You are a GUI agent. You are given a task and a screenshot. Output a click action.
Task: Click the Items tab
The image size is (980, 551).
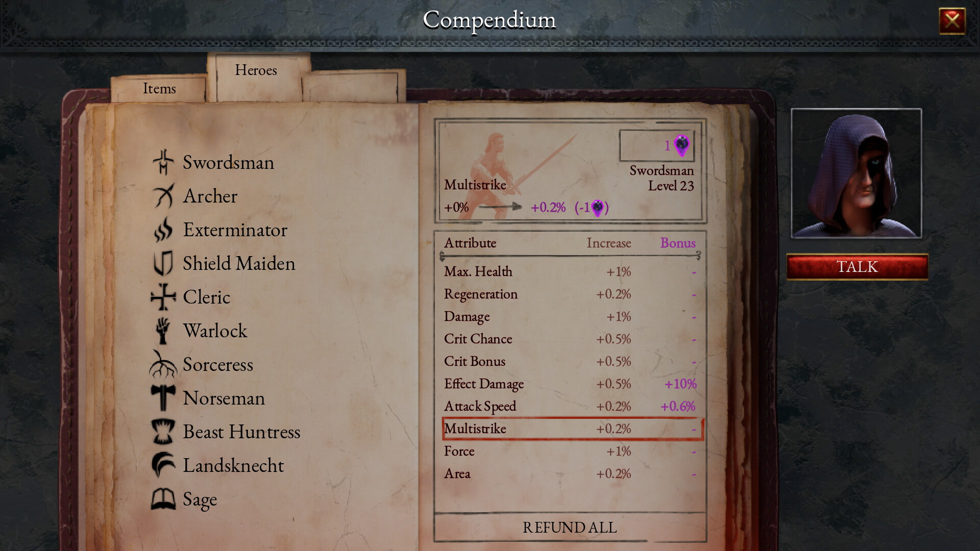tap(159, 87)
